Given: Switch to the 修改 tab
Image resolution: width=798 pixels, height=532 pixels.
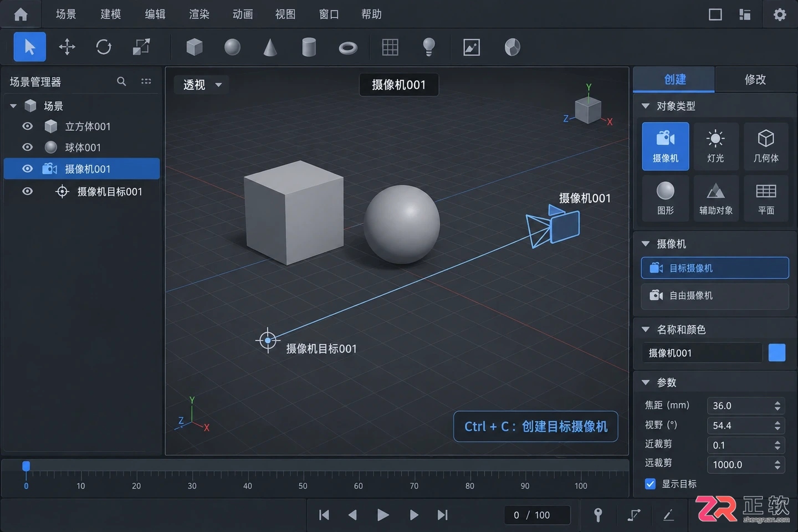Looking at the screenshot, I should click(755, 80).
